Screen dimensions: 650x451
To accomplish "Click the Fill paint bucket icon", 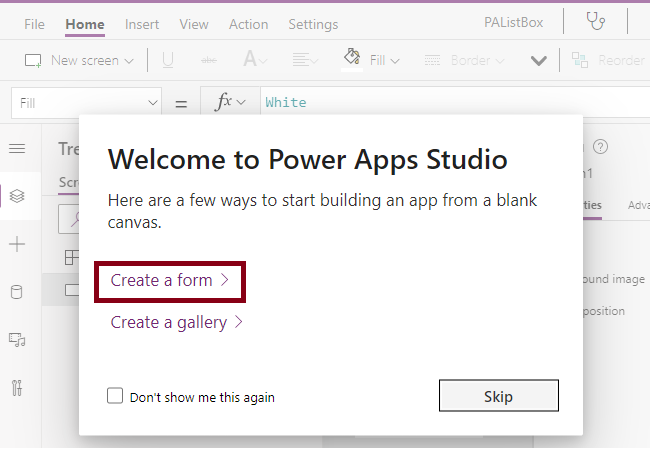I will pos(352,57).
